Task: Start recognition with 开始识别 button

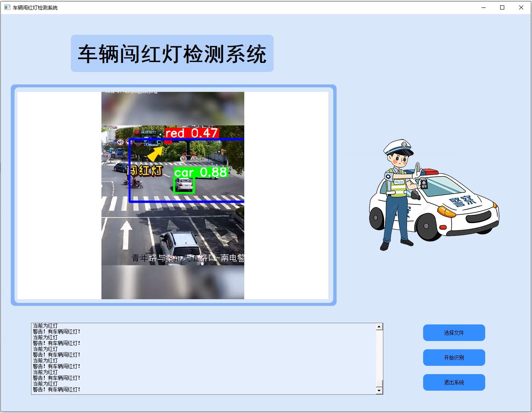Action: tap(454, 358)
